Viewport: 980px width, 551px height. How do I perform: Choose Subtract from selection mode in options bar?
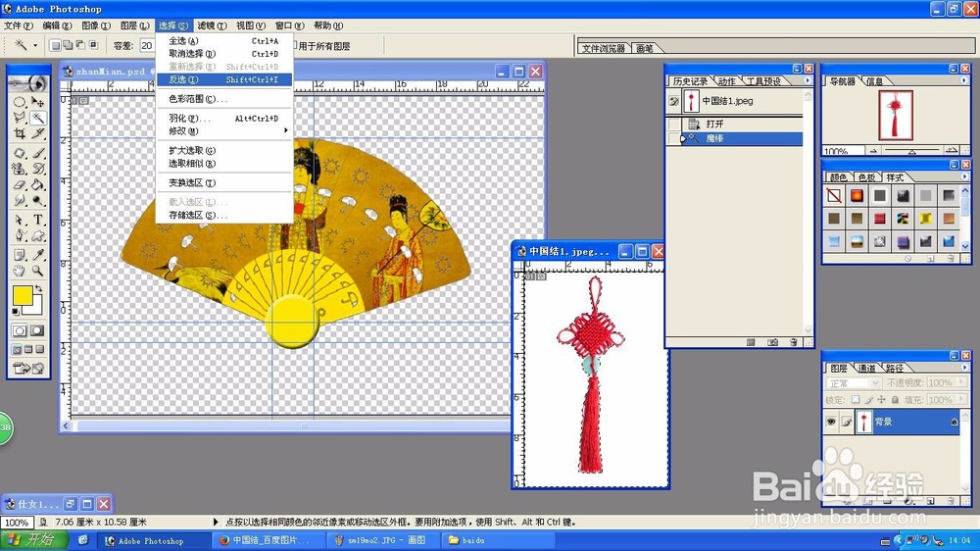80,45
